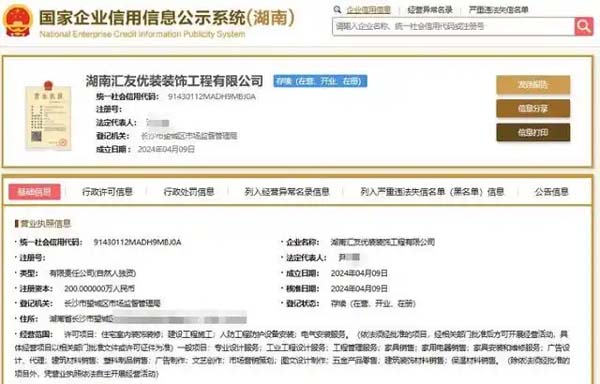Select the 严重违法失信名单 search category

click(x=499, y=10)
